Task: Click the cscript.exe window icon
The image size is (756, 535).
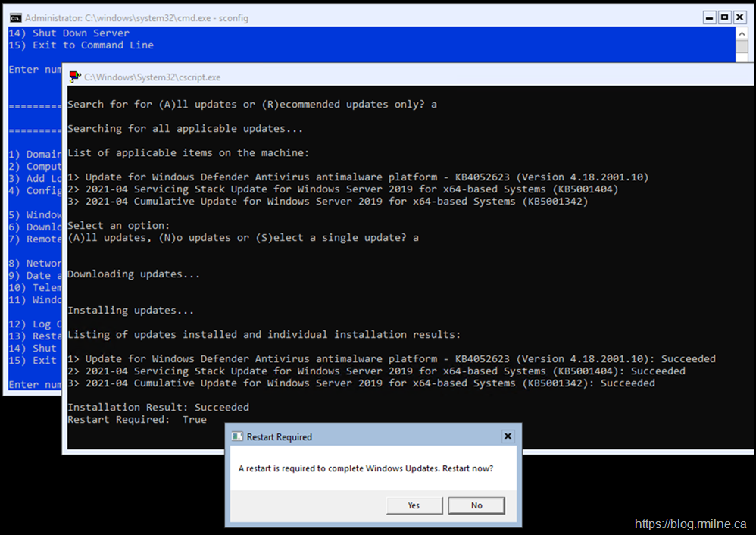Action: (75, 77)
